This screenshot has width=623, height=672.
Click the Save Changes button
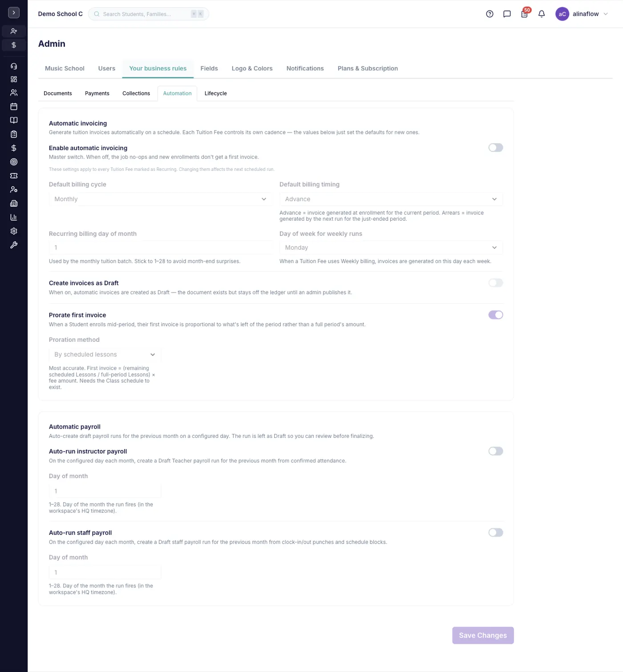pyautogui.click(x=483, y=636)
